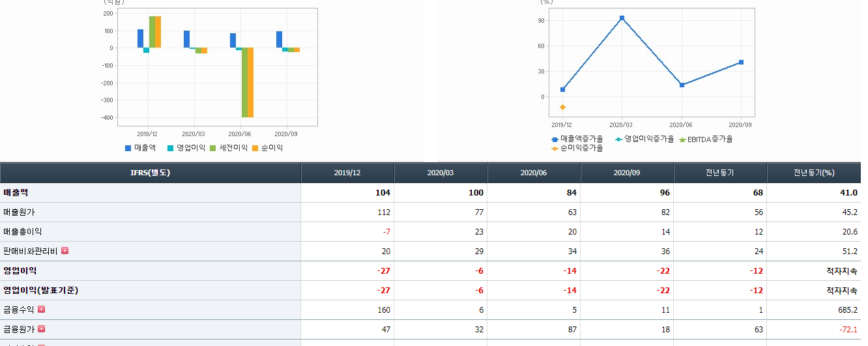Toggle the 매출액증가율 line legend
The height and width of the screenshot is (346, 868).
coord(577,139)
